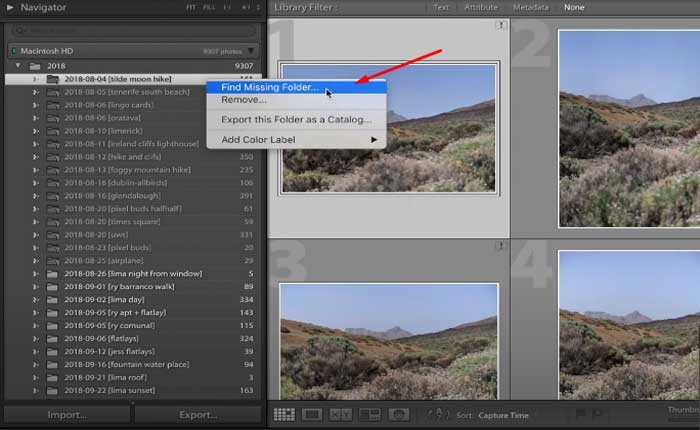Select photo thumbnail number 1
This screenshot has width=700, height=430.
tap(389, 128)
